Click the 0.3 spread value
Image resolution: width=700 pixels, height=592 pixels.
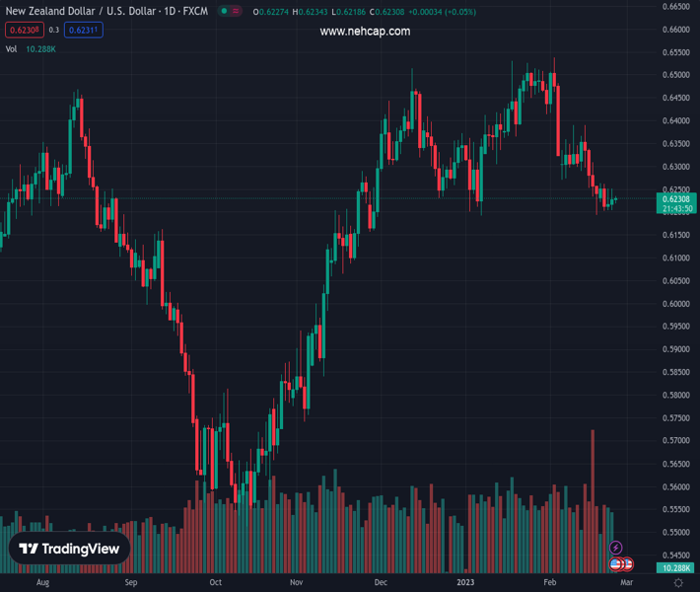coord(54,30)
